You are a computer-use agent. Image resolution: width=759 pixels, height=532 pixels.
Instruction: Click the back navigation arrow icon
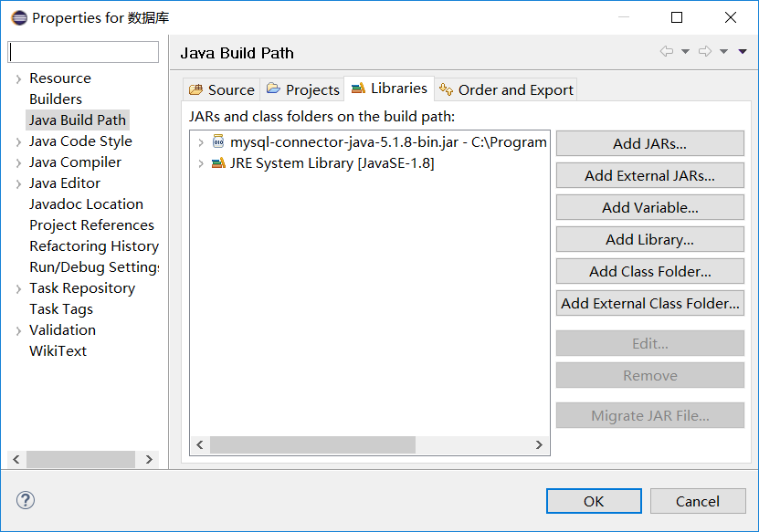667,51
